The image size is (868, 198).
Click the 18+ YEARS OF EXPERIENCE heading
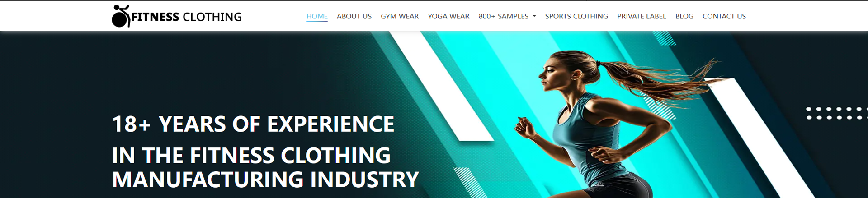click(253, 124)
